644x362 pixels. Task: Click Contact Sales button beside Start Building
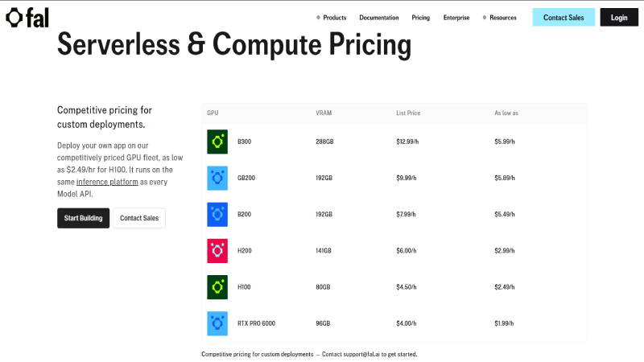139,218
